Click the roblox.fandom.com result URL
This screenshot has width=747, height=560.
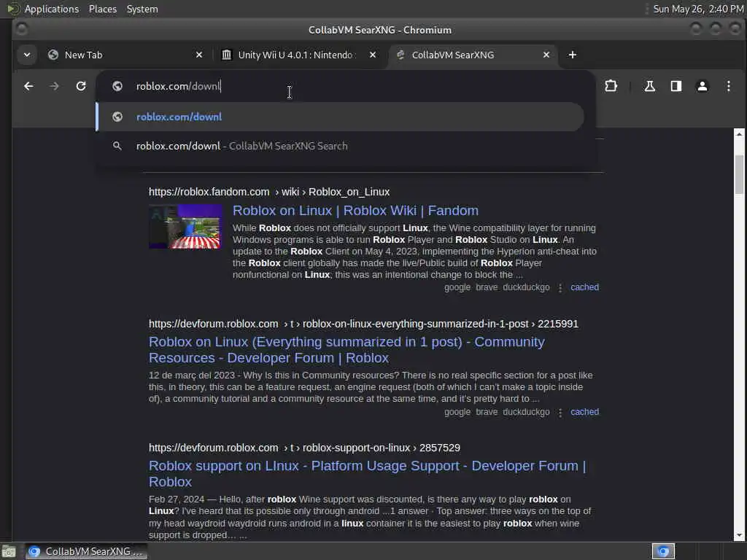coord(269,192)
